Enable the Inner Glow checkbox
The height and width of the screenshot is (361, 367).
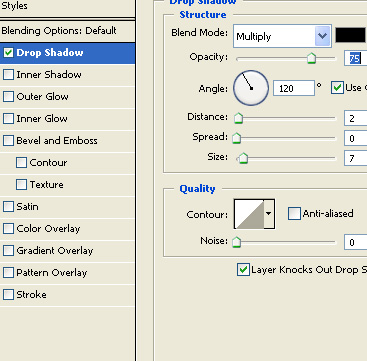[x=8, y=119]
